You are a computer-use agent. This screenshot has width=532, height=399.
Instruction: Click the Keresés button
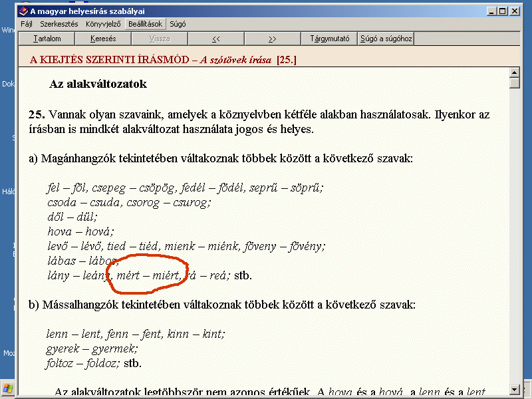pos(103,39)
